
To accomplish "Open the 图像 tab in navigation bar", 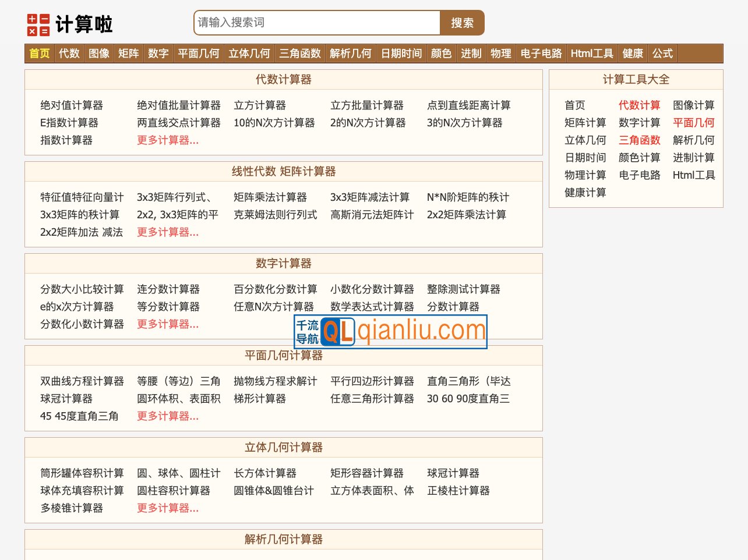I will pos(98,53).
